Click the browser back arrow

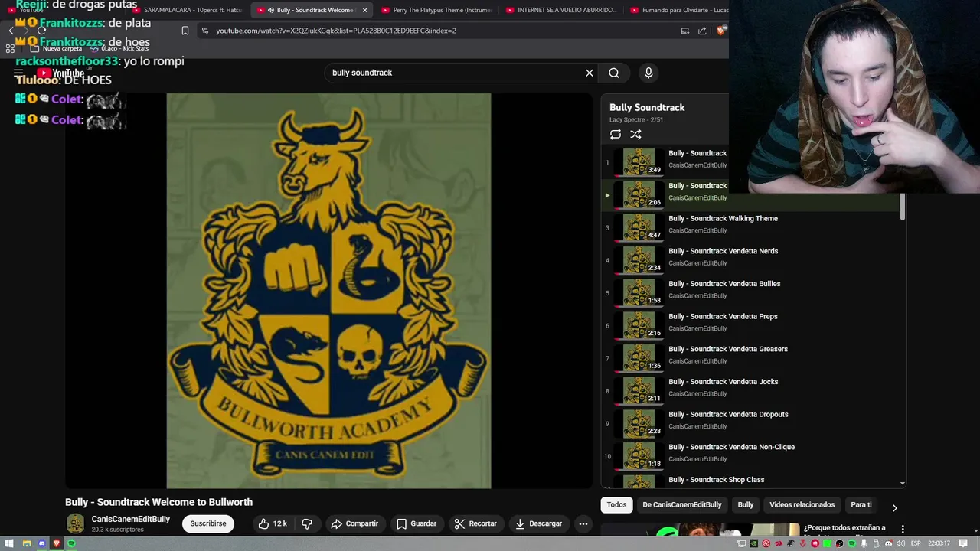[11, 31]
